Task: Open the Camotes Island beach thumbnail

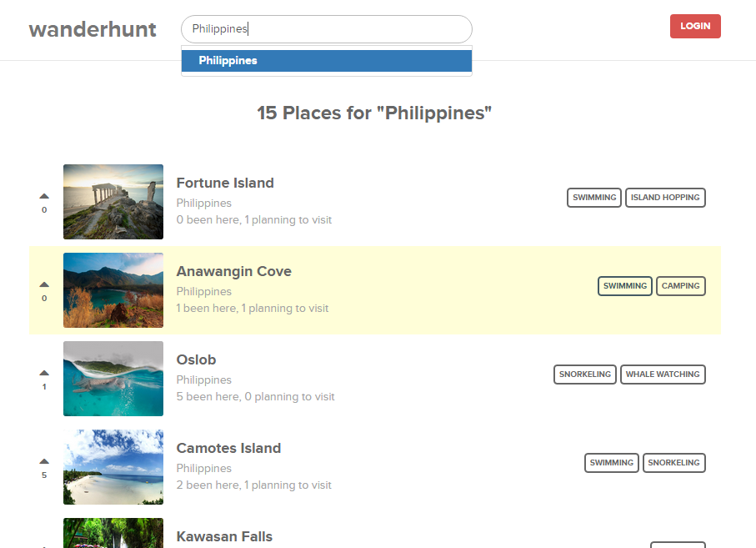Action: tap(113, 466)
